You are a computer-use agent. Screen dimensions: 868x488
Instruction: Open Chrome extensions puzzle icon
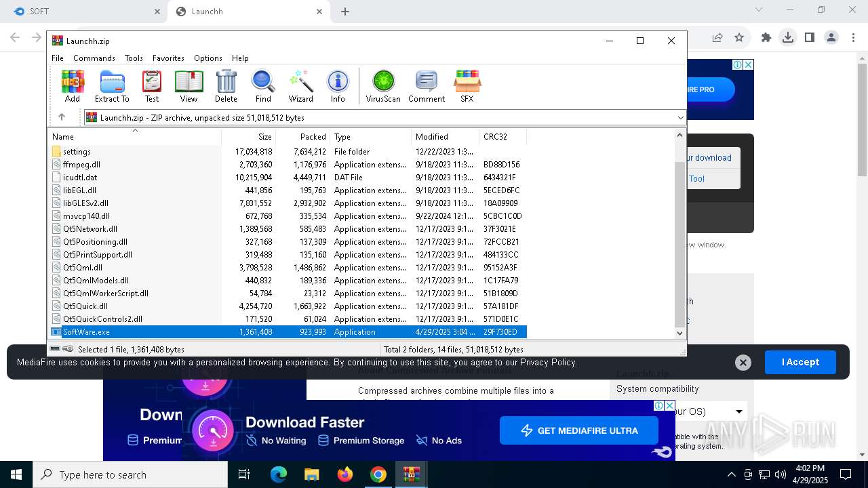[x=766, y=38]
